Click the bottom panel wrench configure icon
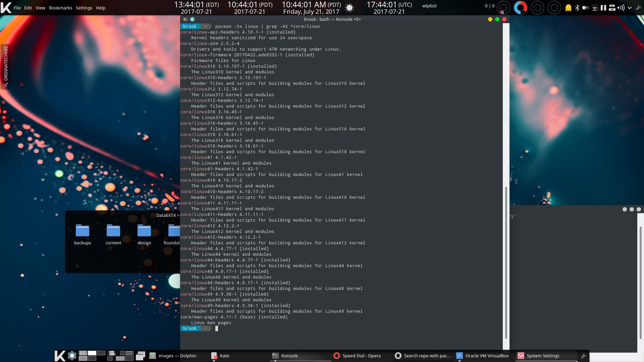 tap(584, 356)
